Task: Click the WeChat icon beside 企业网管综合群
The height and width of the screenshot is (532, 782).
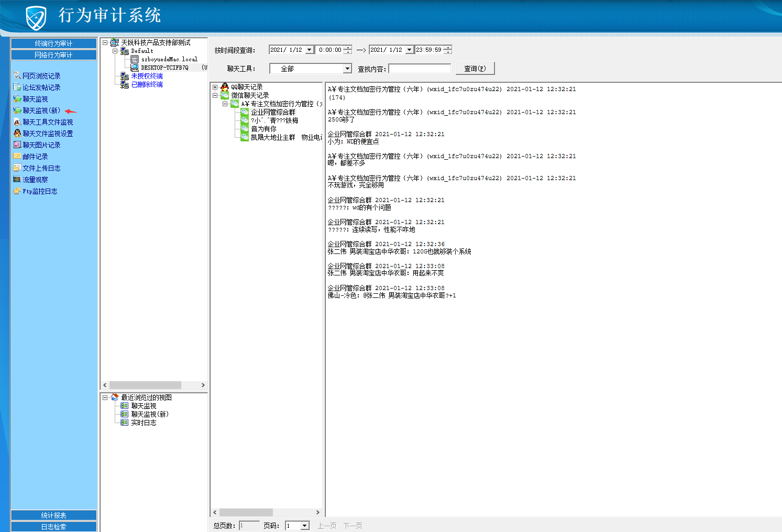Action: (x=245, y=112)
